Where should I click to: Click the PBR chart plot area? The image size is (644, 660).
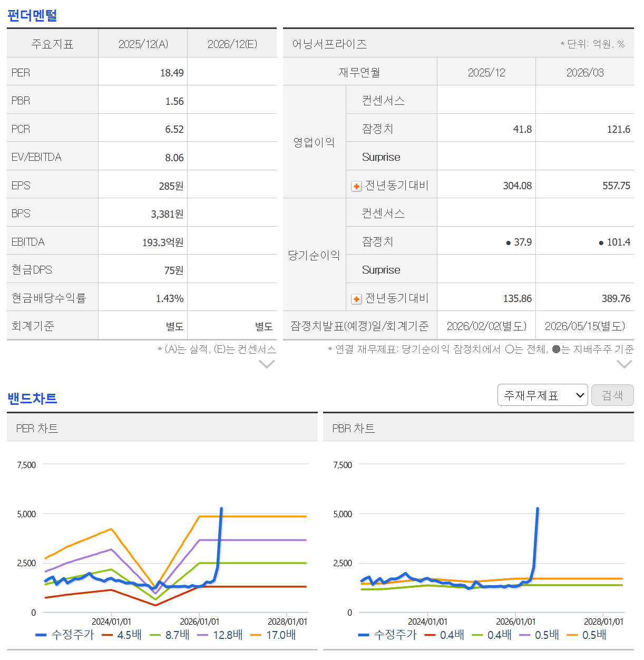(492, 538)
